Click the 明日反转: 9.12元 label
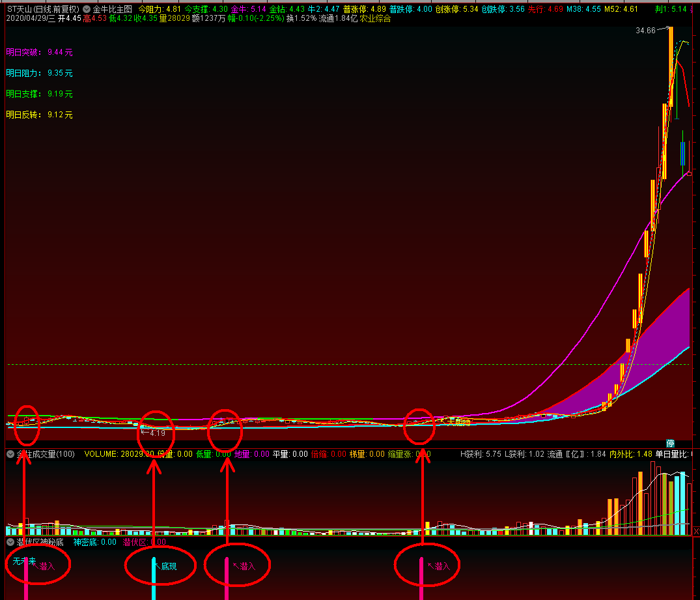Viewport: 700px width, 600px height. pyautogui.click(x=39, y=115)
